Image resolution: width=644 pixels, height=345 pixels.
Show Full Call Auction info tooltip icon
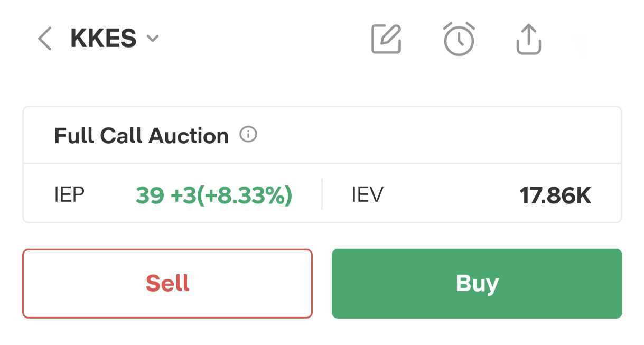click(248, 135)
